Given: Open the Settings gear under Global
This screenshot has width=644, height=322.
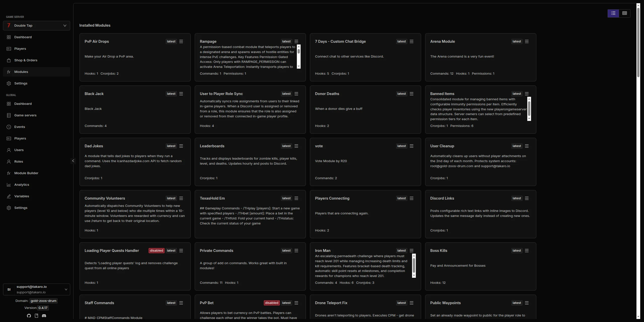Looking at the screenshot, I should pos(20,208).
